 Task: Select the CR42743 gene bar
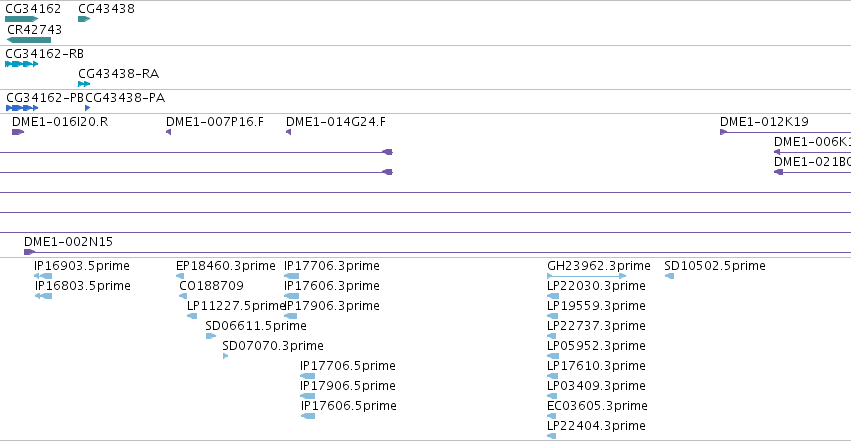tap(29, 40)
